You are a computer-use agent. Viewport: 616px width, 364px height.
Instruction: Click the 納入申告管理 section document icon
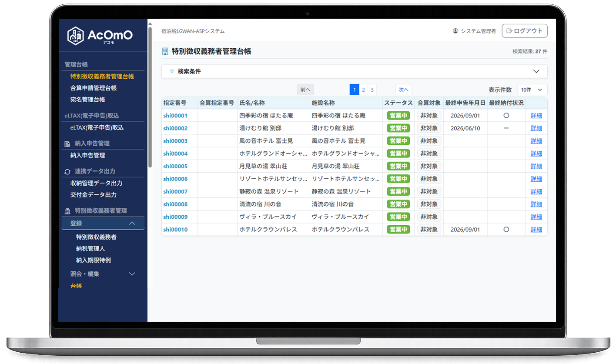click(67, 144)
